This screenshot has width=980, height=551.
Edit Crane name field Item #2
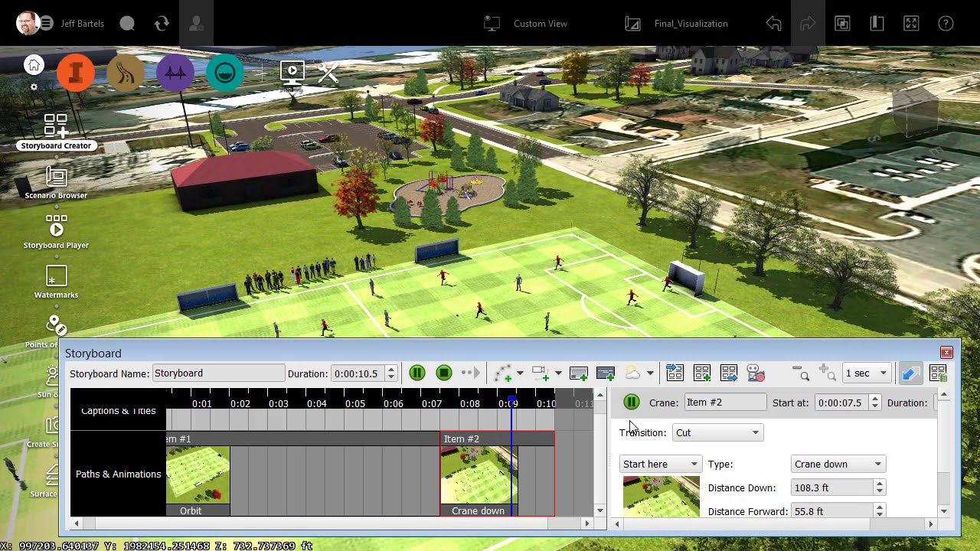point(725,403)
